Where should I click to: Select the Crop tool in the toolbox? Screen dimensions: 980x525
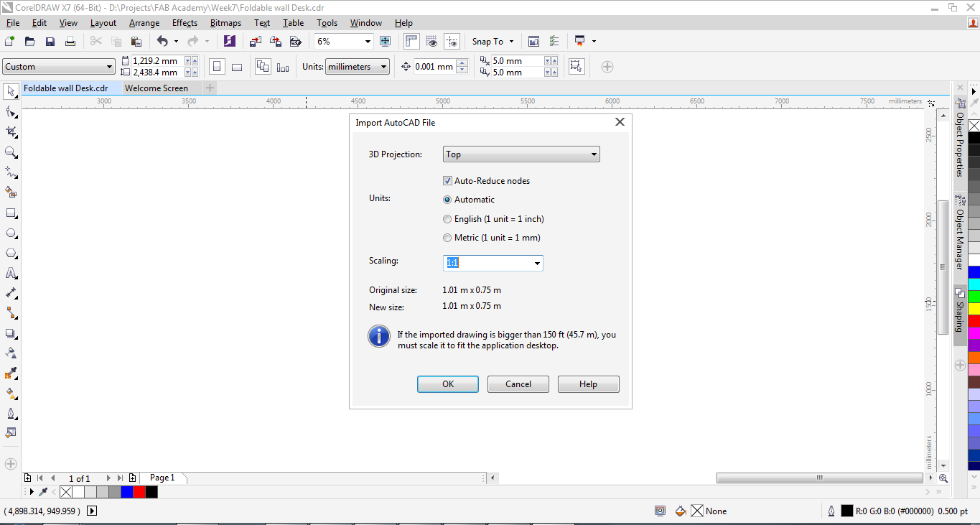pyautogui.click(x=11, y=132)
